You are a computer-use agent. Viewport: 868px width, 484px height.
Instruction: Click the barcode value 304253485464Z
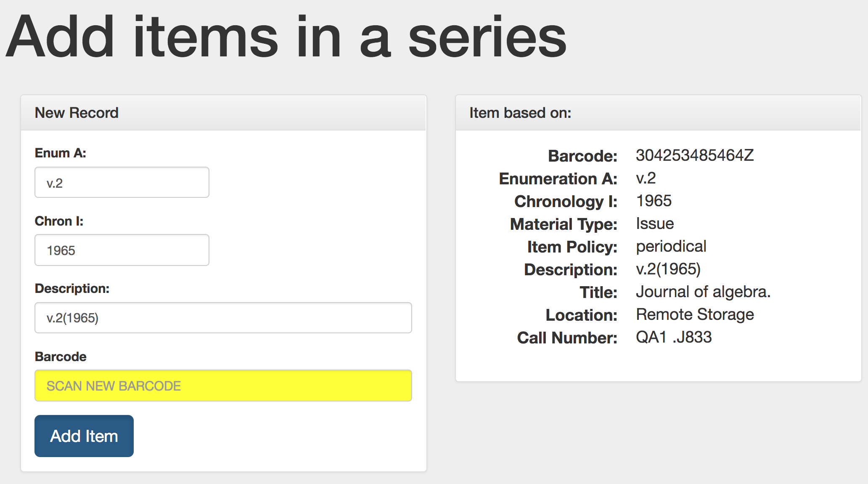click(695, 155)
